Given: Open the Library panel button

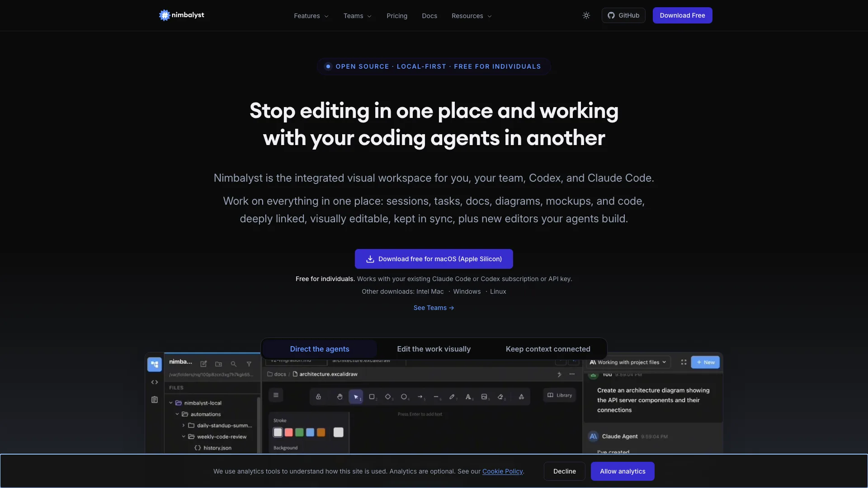Looking at the screenshot, I should [560, 395].
